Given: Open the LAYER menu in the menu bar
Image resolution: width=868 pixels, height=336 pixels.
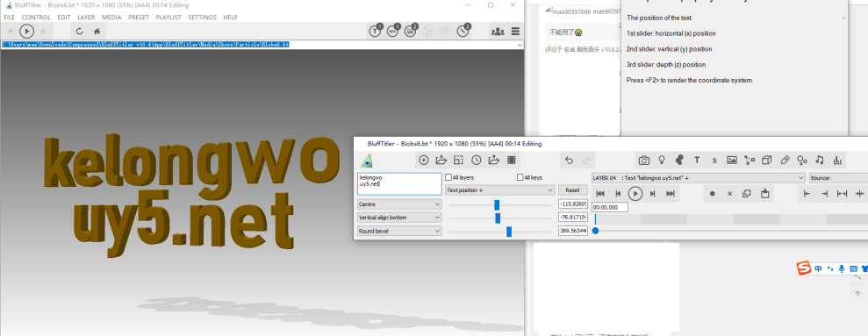Looking at the screenshot, I should [86, 18].
